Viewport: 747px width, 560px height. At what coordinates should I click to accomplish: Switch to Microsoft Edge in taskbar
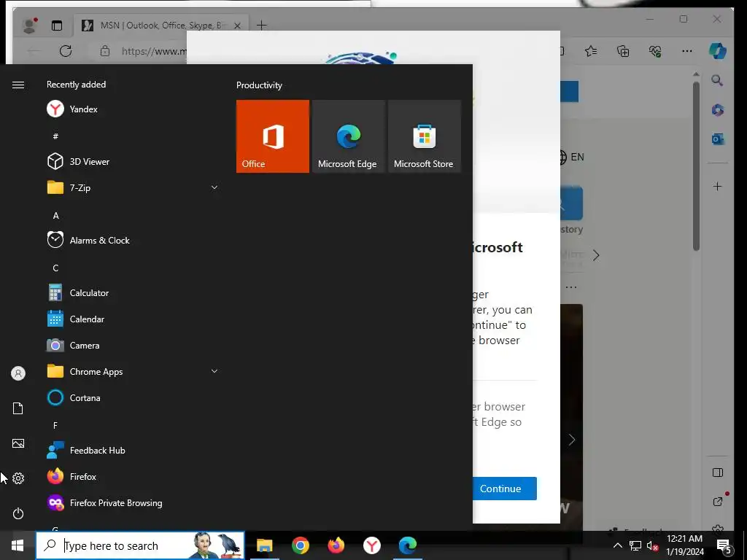pyautogui.click(x=407, y=545)
